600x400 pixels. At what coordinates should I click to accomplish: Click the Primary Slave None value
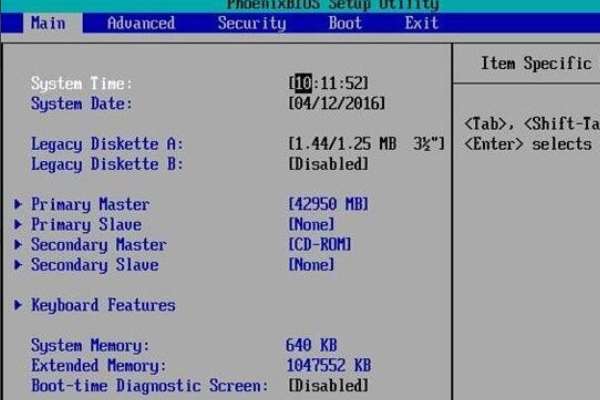[311, 224]
